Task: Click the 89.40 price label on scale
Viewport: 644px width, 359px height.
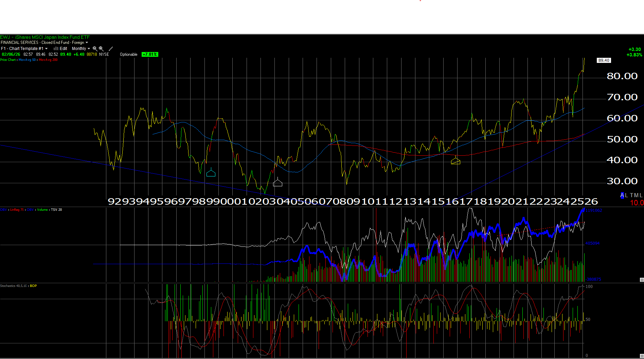Action: click(604, 61)
